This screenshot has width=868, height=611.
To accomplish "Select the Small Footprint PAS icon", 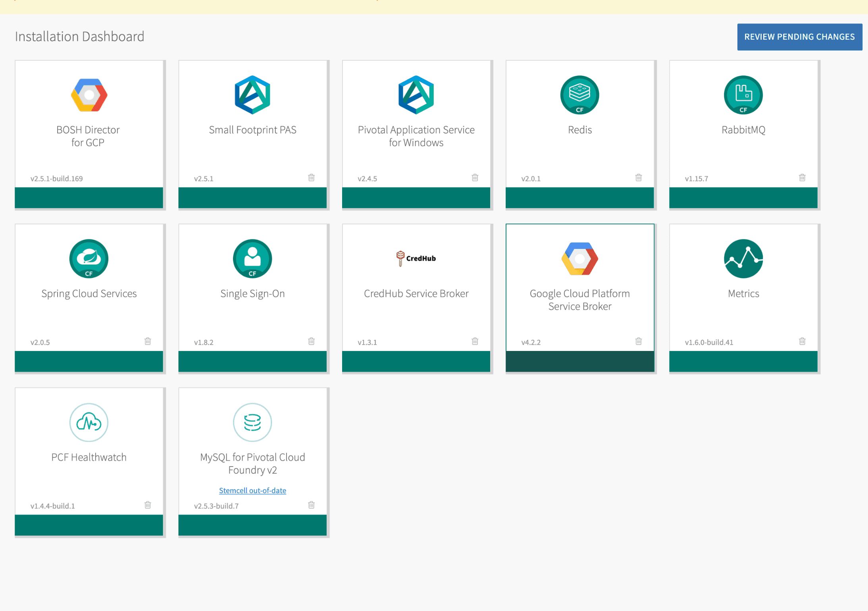I will [x=252, y=95].
